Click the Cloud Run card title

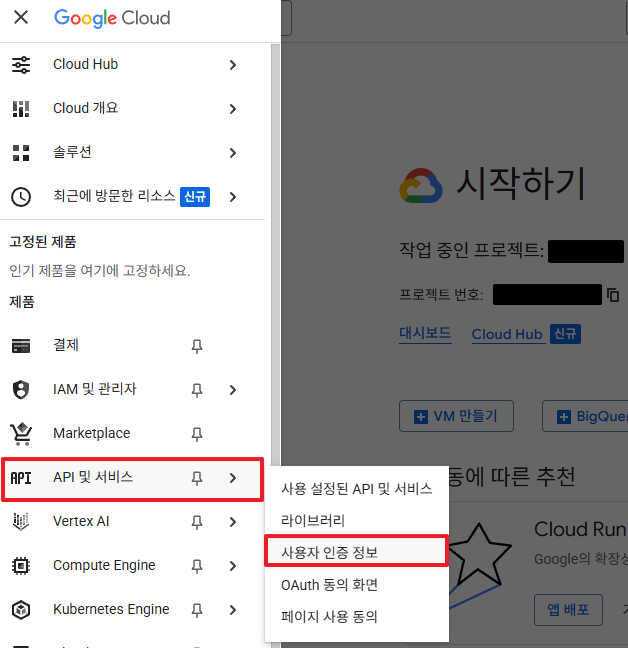tap(580, 529)
